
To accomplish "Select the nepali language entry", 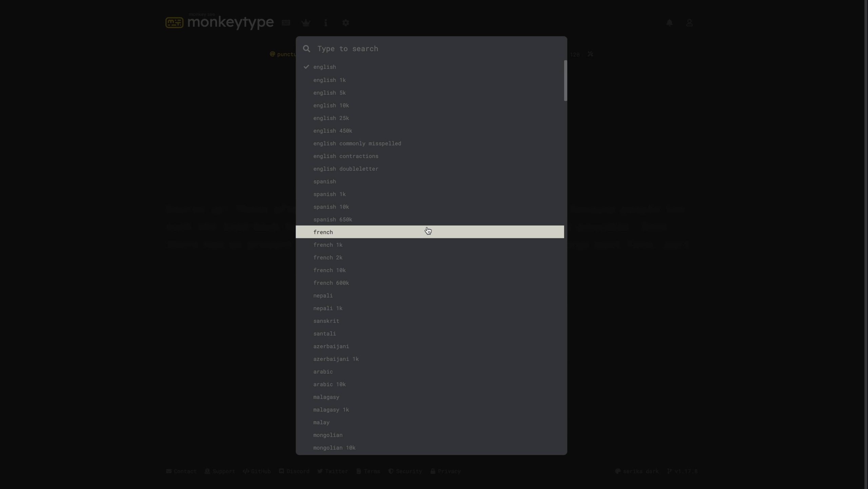I will tap(323, 296).
